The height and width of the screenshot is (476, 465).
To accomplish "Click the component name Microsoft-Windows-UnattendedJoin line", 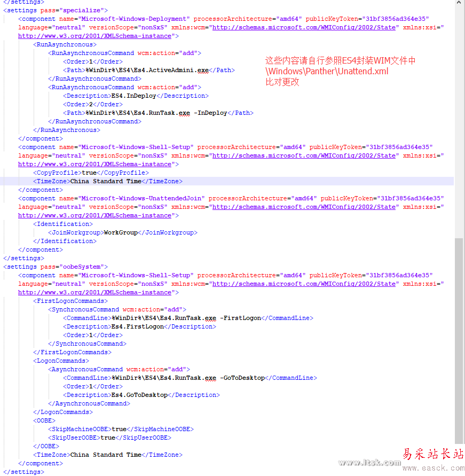I will [x=231, y=199].
